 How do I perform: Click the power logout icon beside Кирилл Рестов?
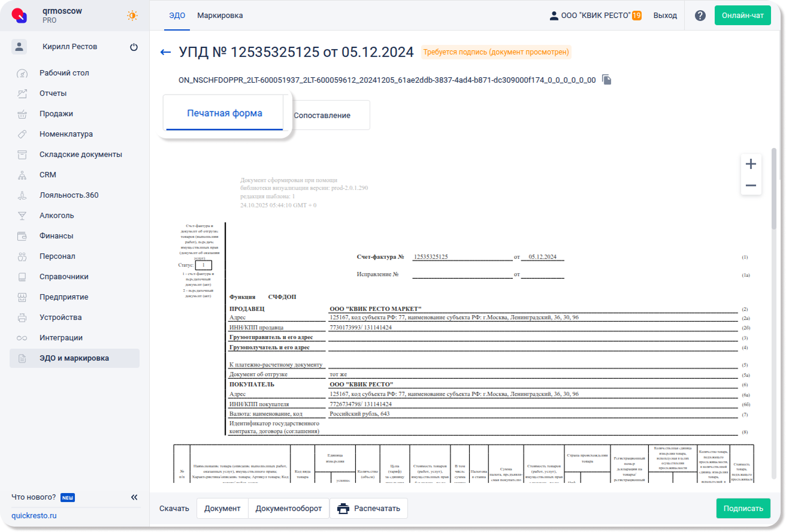[x=134, y=47]
